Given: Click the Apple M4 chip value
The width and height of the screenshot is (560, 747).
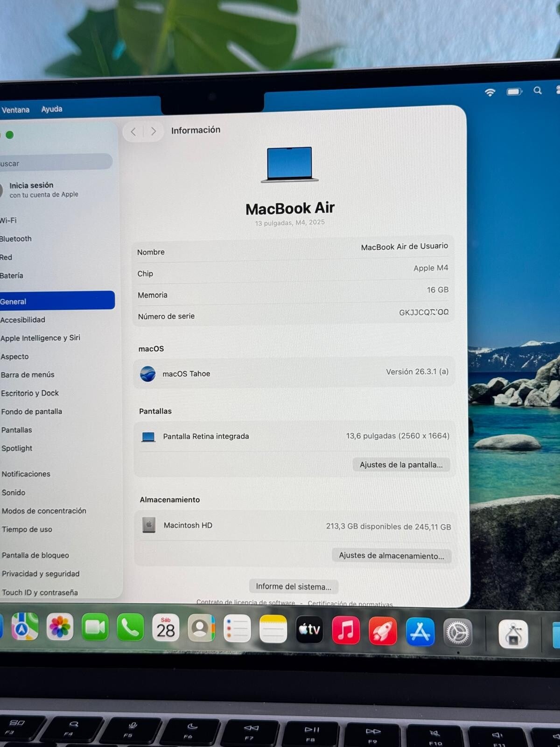Looking at the screenshot, I should tap(431, 268).
